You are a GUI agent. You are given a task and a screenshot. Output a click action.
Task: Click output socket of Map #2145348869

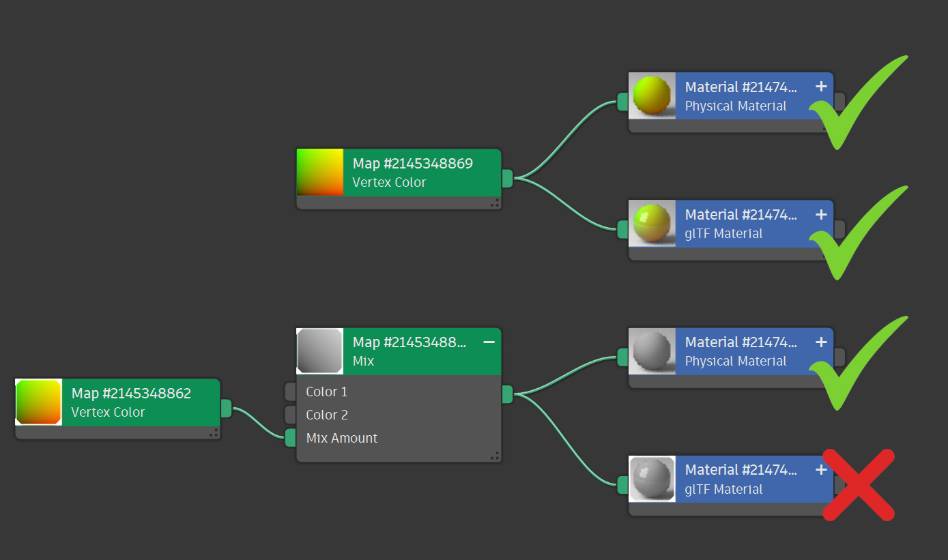507,179
